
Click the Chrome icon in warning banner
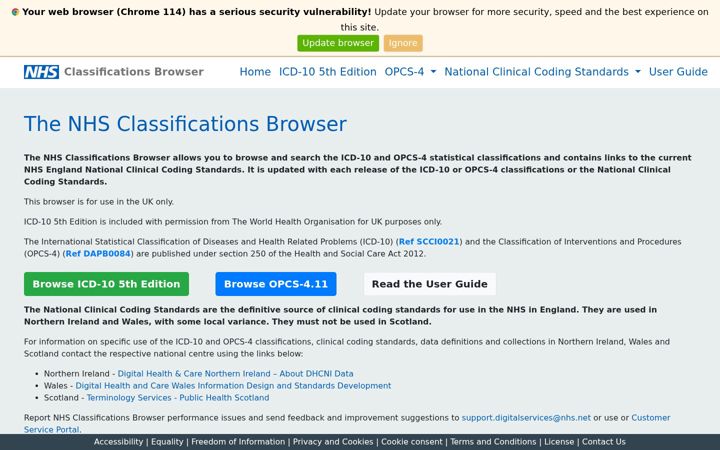coord(15,12)
